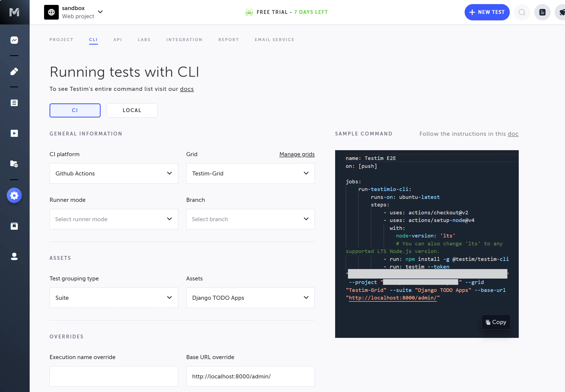Switch to the REPORT tab

pos(229,40)
